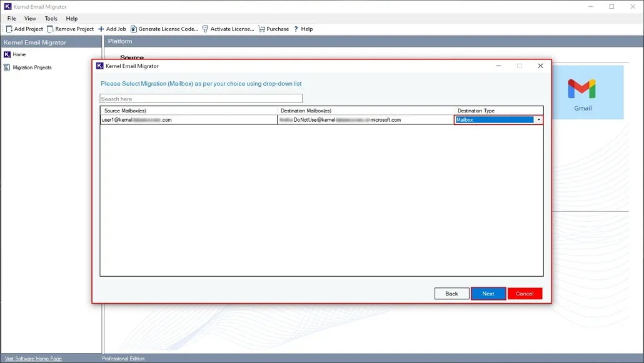Open the Help menu in menu bar

(72, 19)
